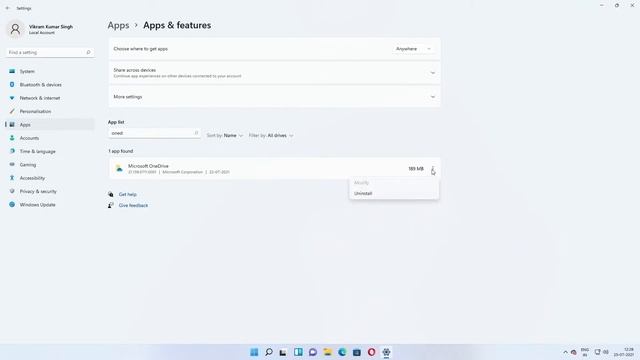Click the App list search field

pos(154,133)
